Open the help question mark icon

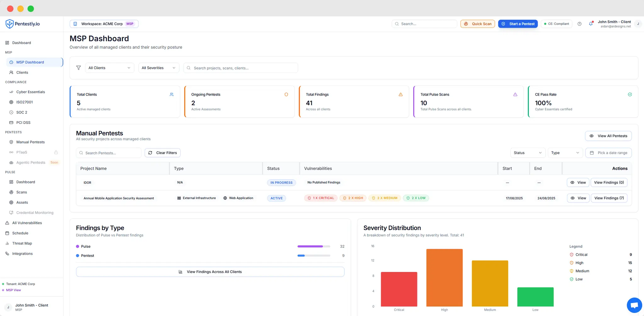[580, 24]
